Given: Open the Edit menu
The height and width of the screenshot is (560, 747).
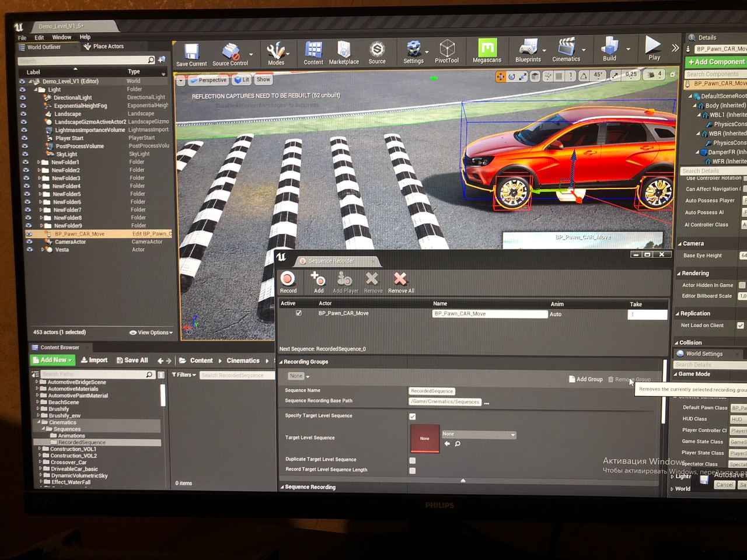Looking at the screenshot, I should (39, 37).
